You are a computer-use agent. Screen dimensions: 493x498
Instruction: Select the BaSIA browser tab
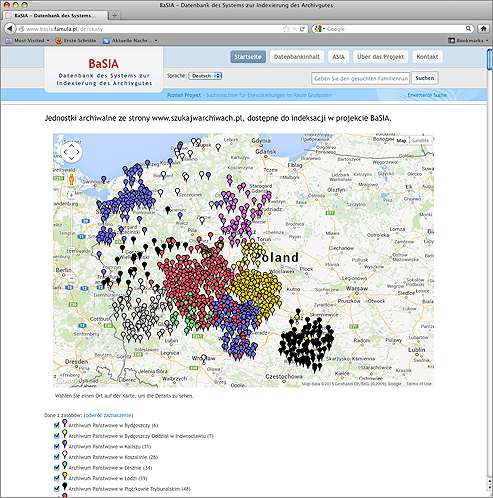(55, 15)
